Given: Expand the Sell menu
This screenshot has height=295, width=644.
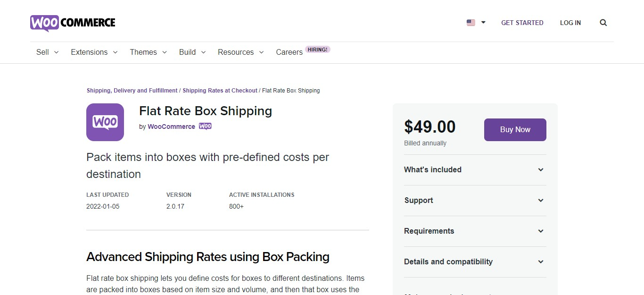Looking at the screenshot, I should 47,52.
